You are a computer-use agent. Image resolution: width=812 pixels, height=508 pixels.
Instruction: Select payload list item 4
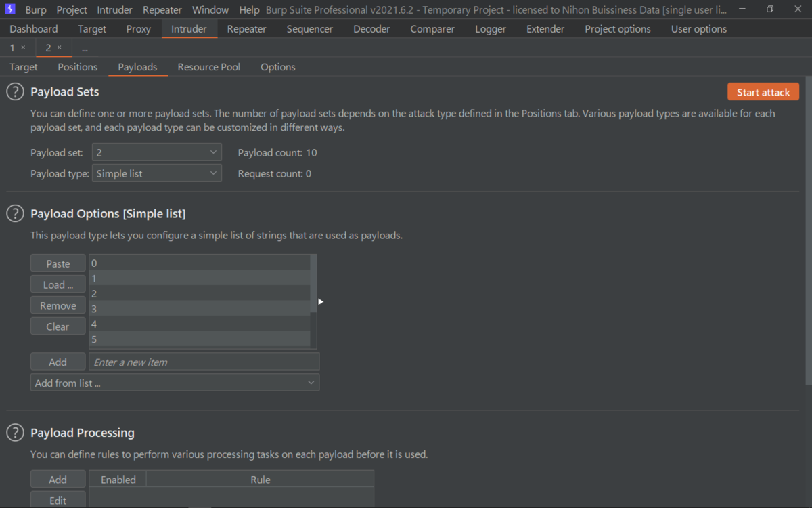pyautogui.click(x=200, y=324)
